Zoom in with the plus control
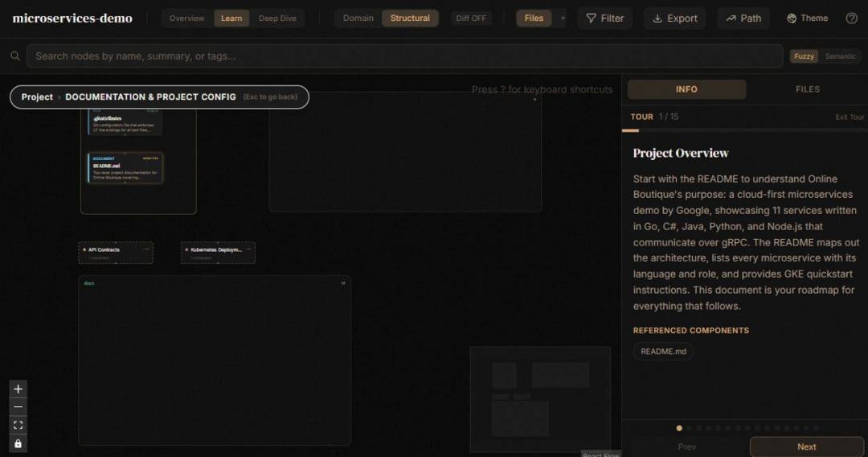The height and width of the screenshot is (457, 868). tap(18, 389)
